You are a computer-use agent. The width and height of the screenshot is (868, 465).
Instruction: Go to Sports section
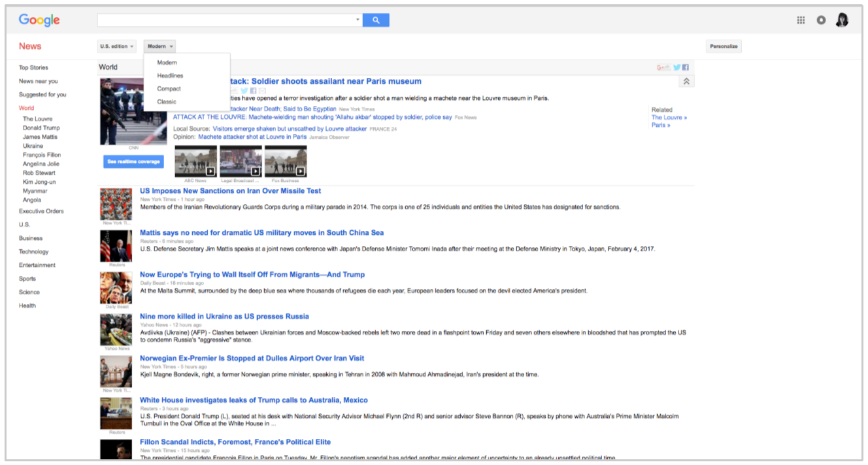pos(27,279)
